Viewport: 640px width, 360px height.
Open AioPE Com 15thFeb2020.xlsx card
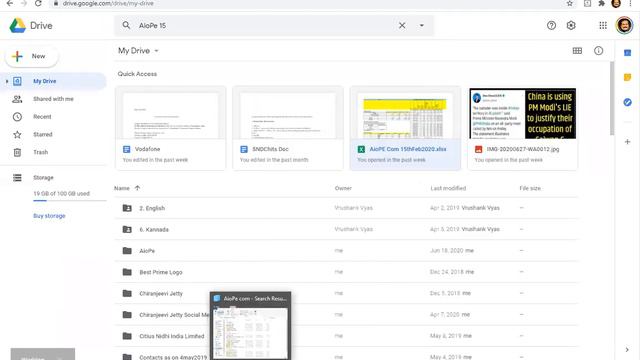405,128
